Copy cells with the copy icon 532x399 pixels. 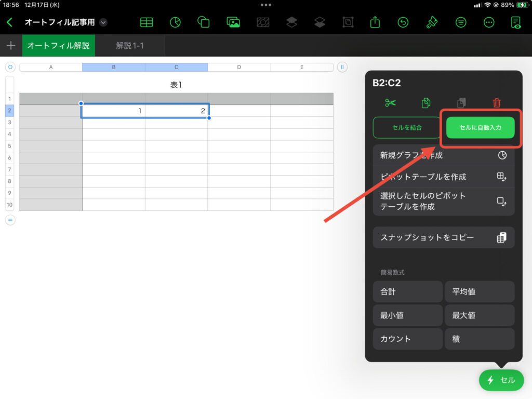425,103
